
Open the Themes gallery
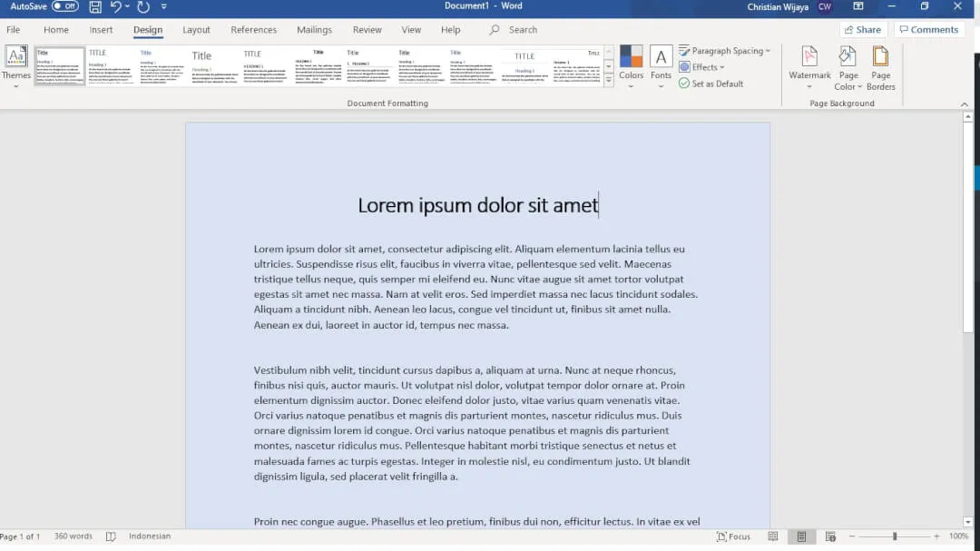[x=15, y=66]
